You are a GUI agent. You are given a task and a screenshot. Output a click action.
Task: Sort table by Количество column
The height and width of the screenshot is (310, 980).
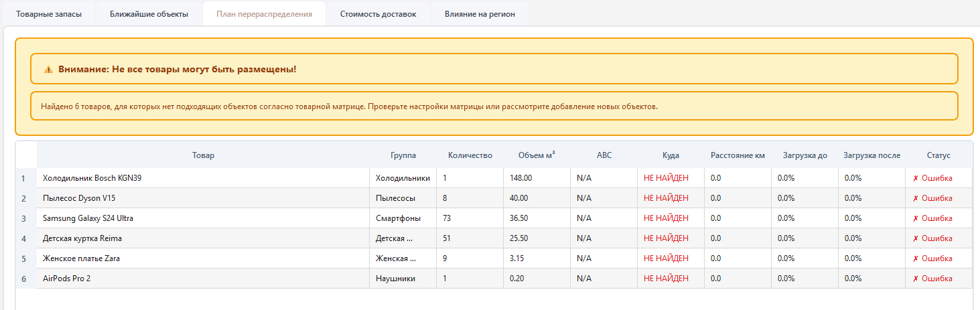470,155
